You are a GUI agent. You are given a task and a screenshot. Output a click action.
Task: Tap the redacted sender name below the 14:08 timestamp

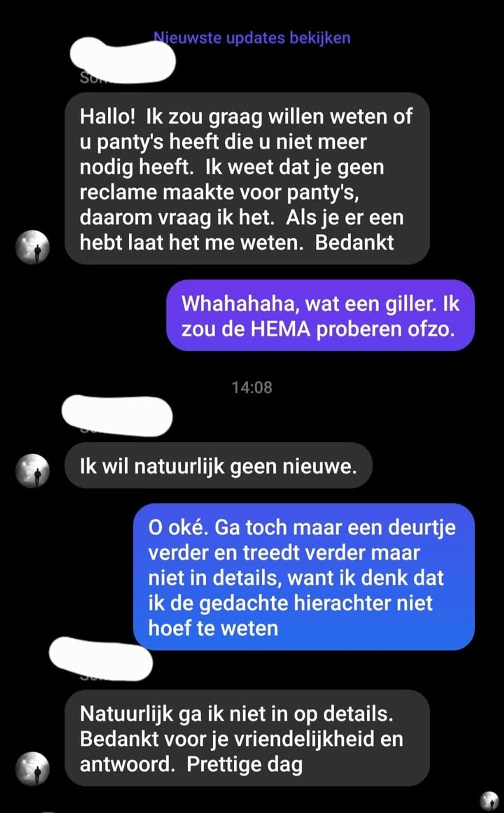tap(117, 416)
